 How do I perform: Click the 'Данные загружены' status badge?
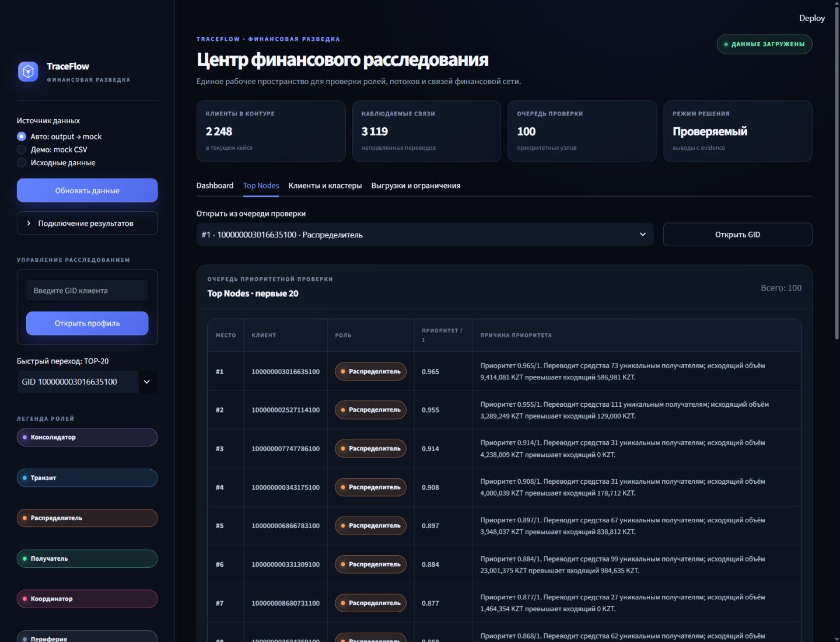(x=764, y=44)
